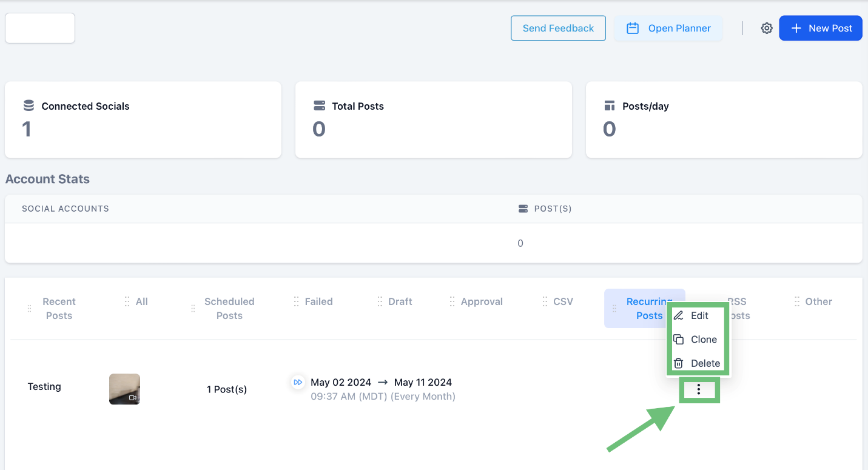
Task: Click the trash icon next to Delete
Action: 679,363
